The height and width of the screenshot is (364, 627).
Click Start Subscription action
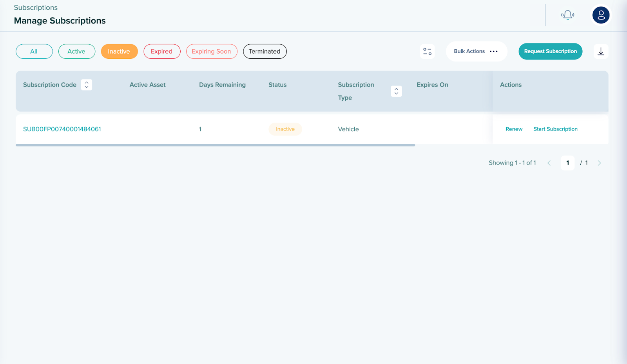point(555,129)
